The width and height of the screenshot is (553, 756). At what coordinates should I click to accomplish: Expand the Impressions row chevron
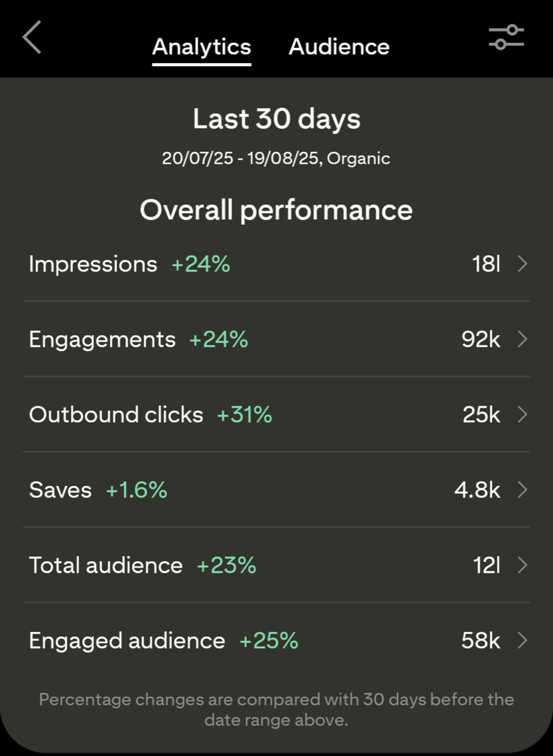(x=522, y=264)
